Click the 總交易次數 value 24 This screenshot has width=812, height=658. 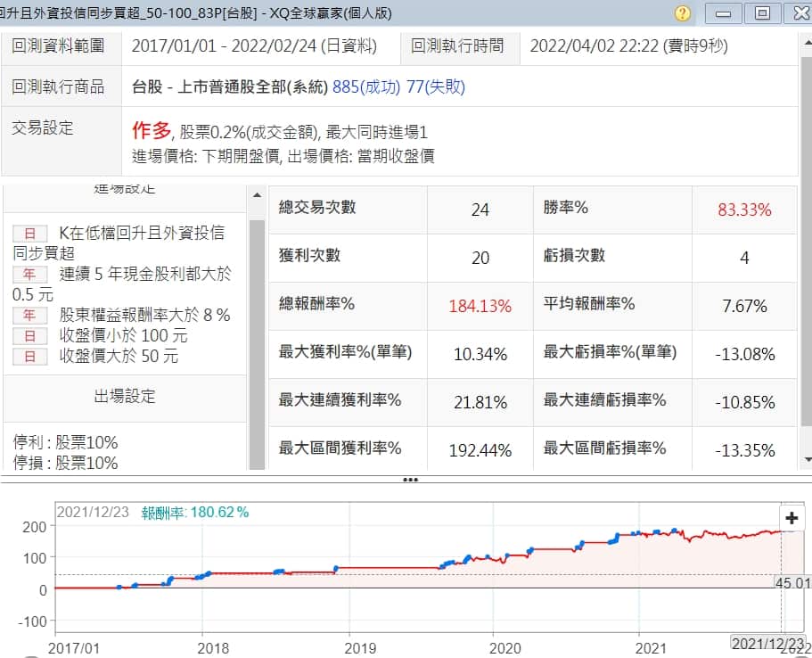point(480,210)
